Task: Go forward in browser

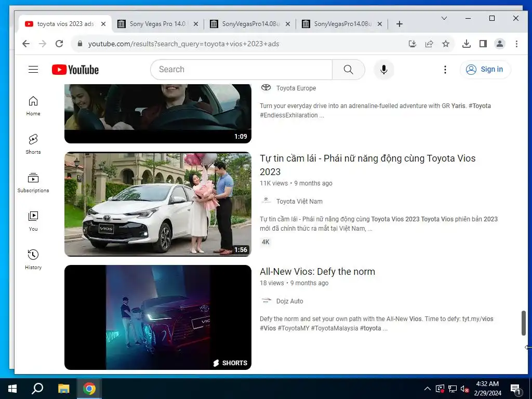Action: point(43,44)
